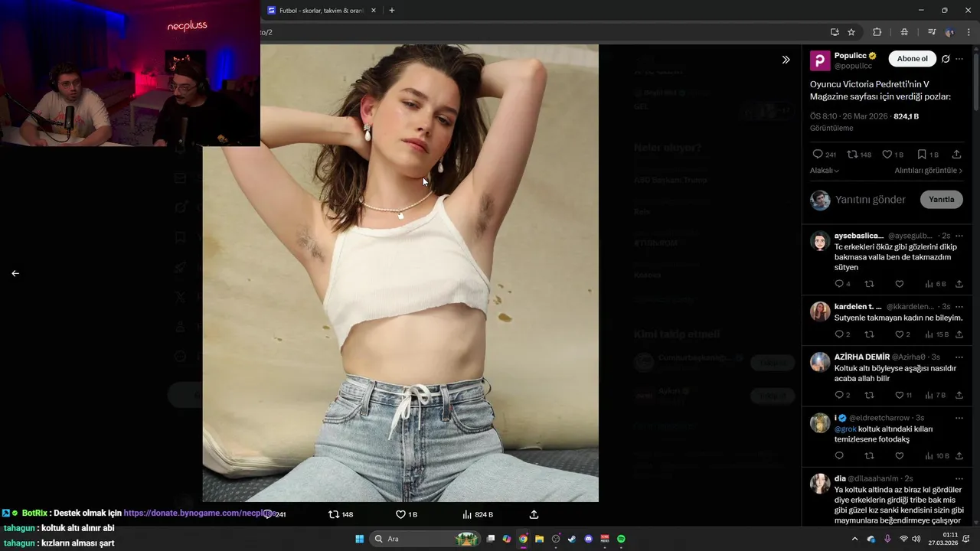The width and height of the screenshot is (980, 551).
Task: Open Populicc profile name link
Action: tap(851, 56)
